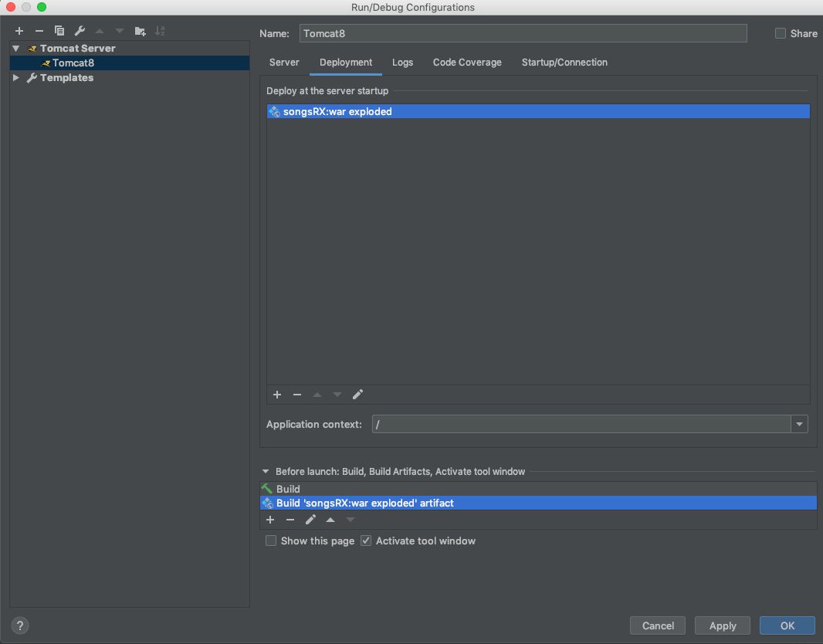
Task: Enable Show this page checkbox
Action: pos(271,541)
